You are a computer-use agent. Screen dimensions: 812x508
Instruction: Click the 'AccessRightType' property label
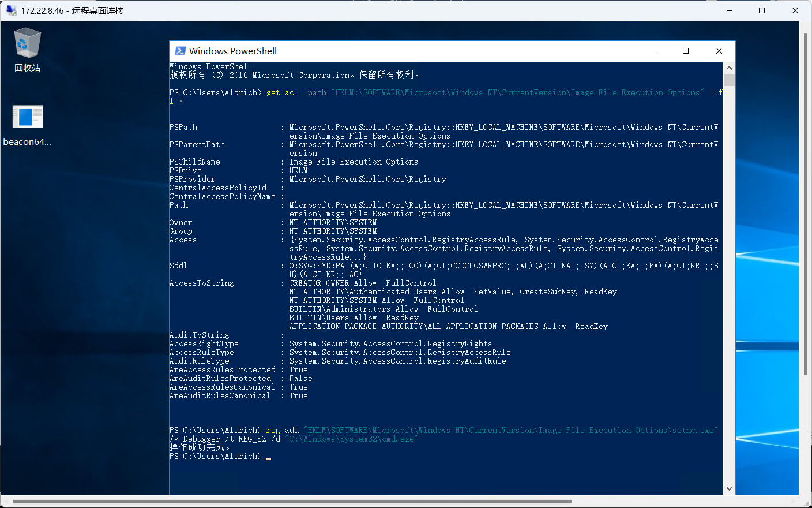[204, 343]
